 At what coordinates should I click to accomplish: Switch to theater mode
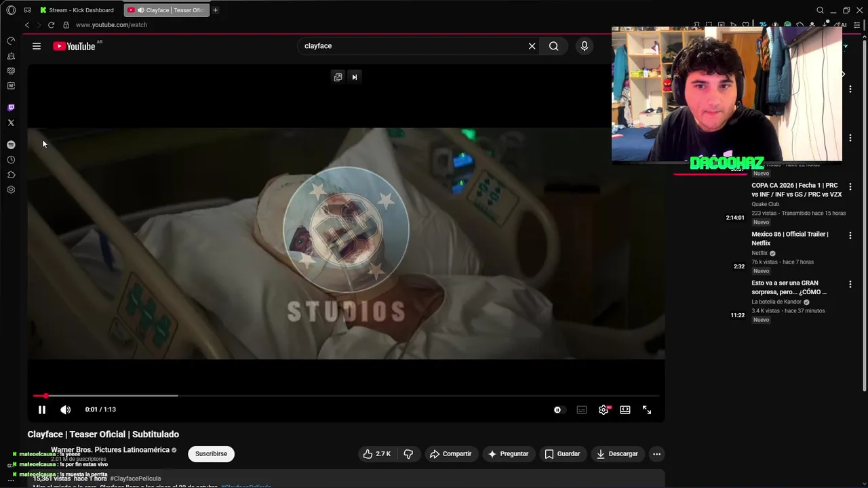(625, 409)
